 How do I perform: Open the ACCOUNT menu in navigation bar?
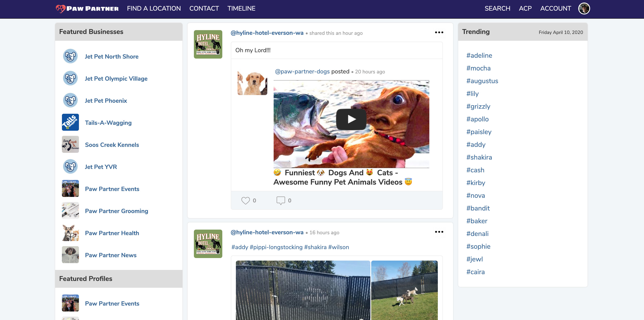[556, 8]
